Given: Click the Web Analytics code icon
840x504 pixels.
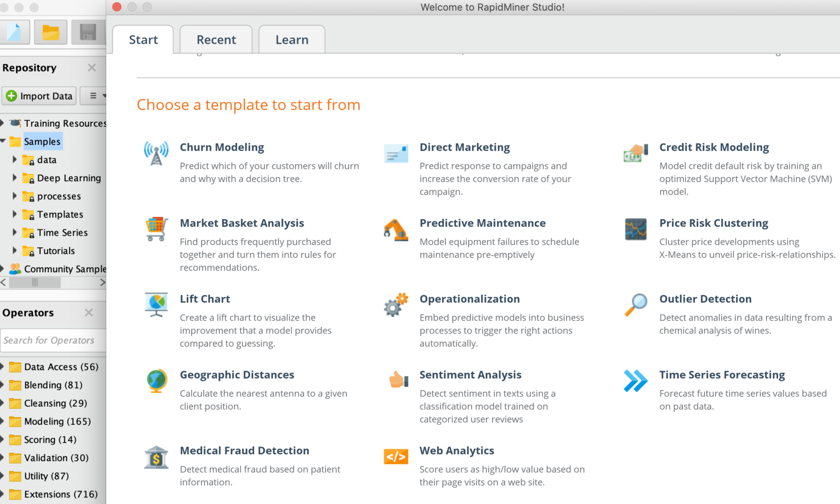Looking at the screenshot, I should pyautogui.click(x=396, y=456).
